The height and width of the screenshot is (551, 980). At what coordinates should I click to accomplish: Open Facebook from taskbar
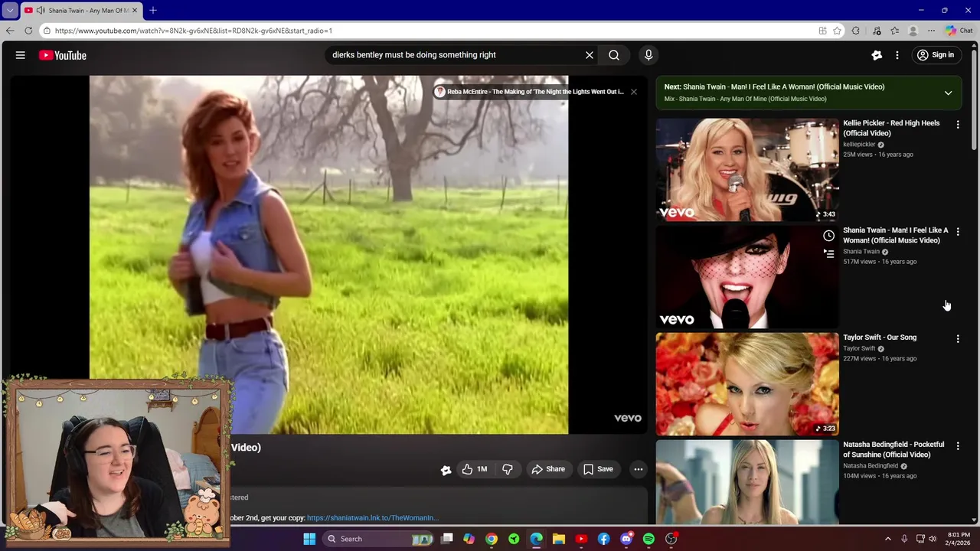(604, 539)
